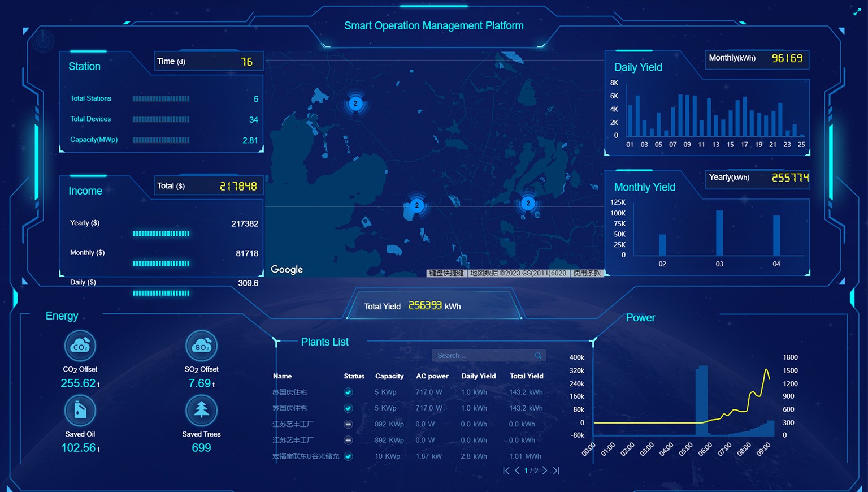Click the SO2 Offset cloud icon
Screen dimensions: 868x492
click(201, 346)
